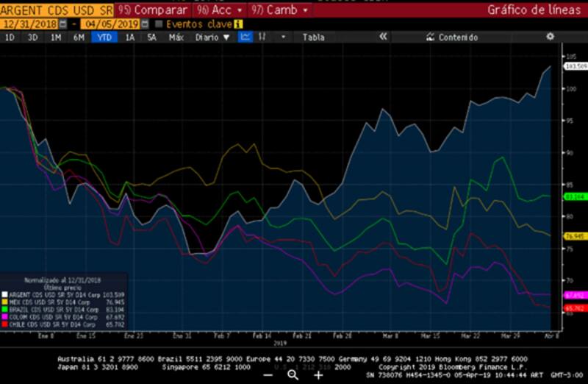Screen dimensions: 588x384
Task: Switch to the Tabla view
Action: 313,37
